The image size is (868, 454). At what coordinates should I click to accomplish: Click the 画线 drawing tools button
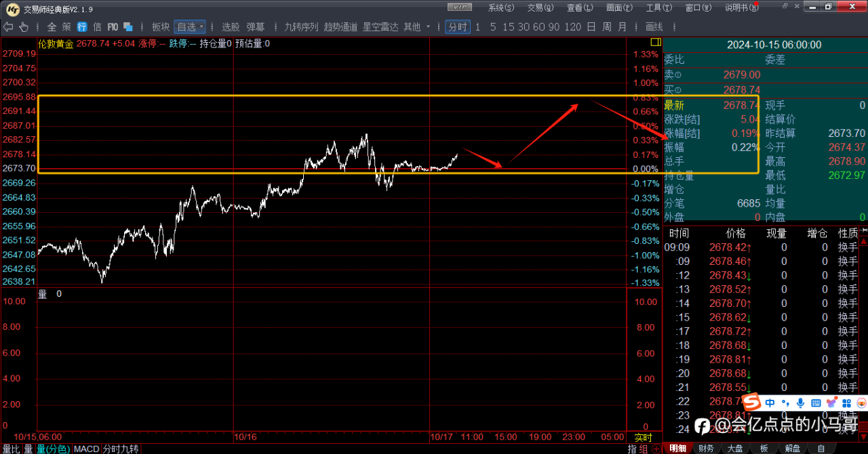pyautogui.click(x=654, y=27)
